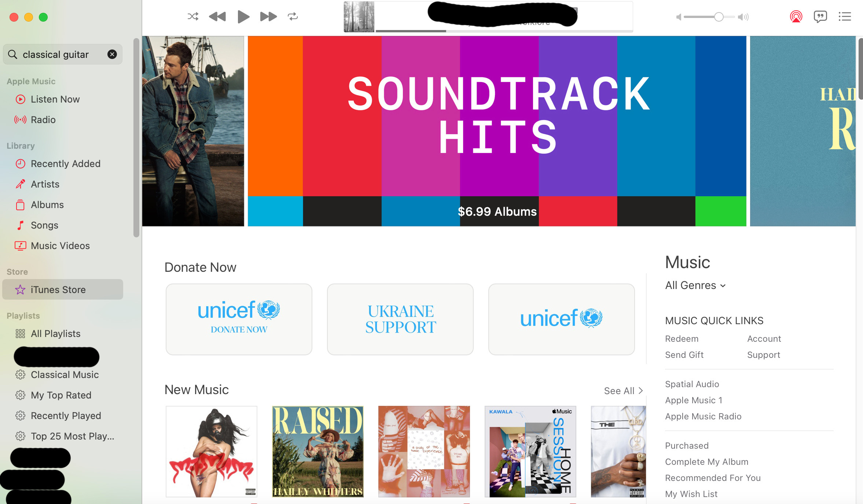Adjust the volume slider knob
This screenshot has height=504, width=863.
(x=719, y=17)
